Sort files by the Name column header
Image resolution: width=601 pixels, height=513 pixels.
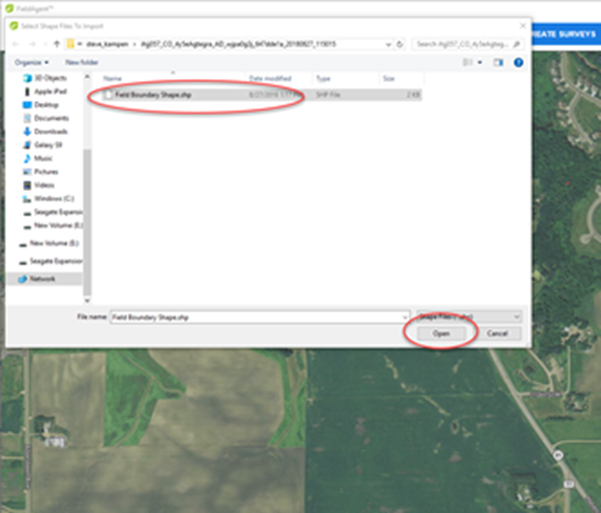tap(113, 78)
